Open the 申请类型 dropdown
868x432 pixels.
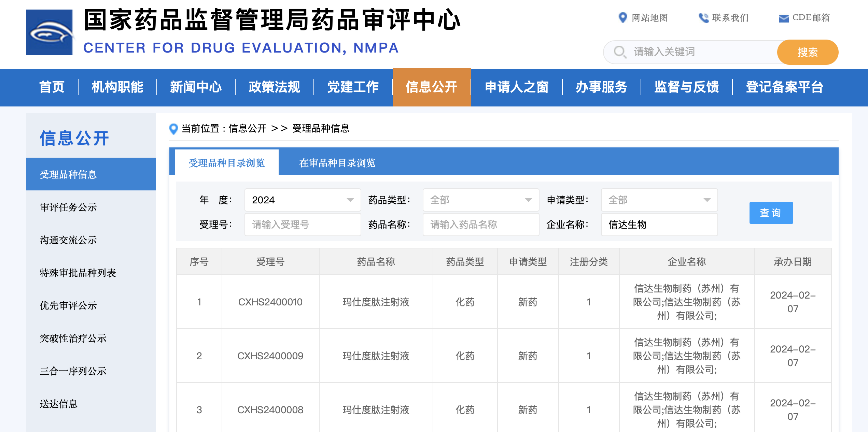[x=659, y=200]
